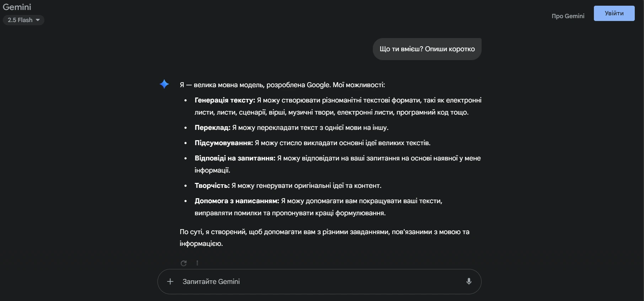Click the bold heading Допомога з написанням

click(237, 201)
